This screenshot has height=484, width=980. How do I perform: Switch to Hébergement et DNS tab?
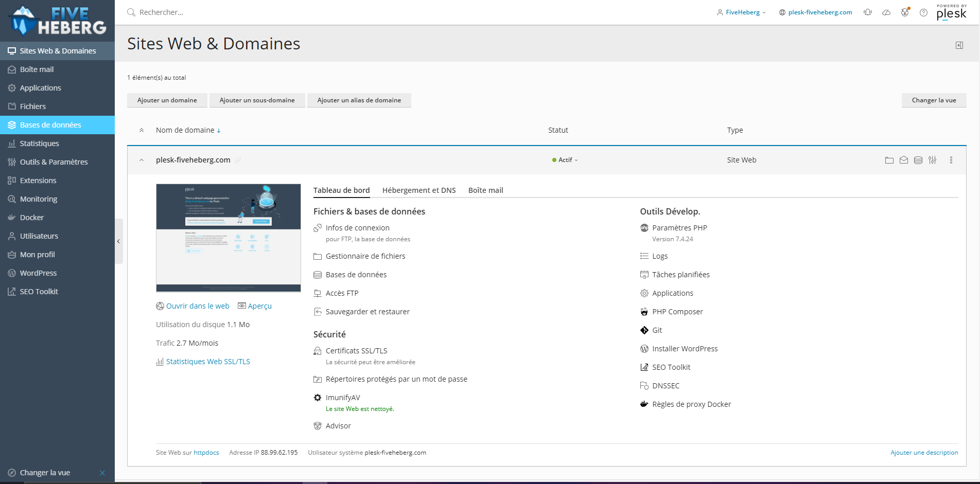click(419, 190)
